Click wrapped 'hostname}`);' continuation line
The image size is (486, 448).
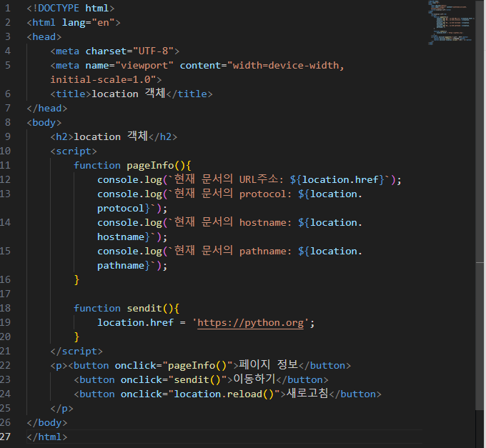click(132, 237)
